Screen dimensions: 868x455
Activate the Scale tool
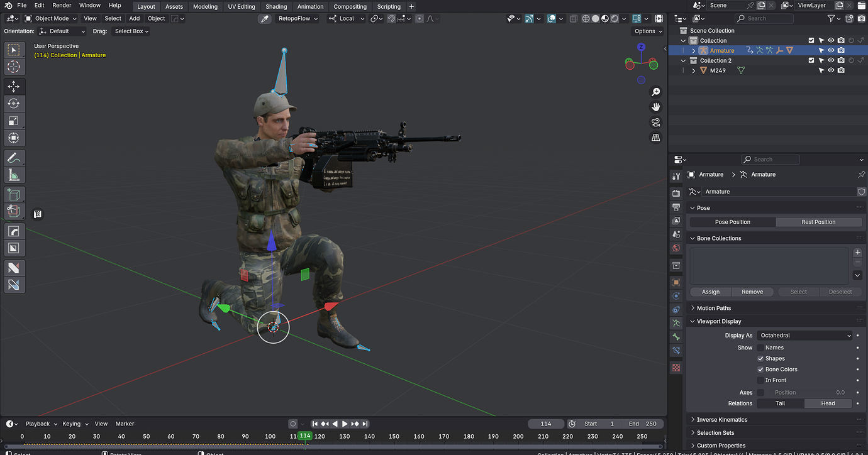14,121
